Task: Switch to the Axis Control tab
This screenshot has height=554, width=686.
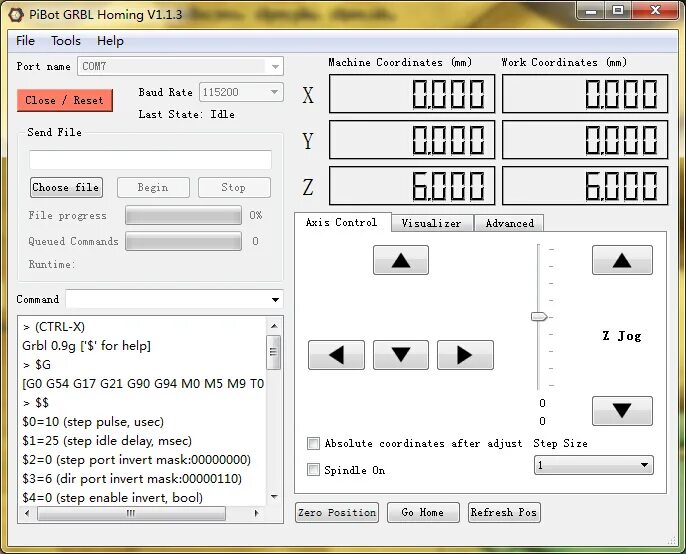Action: pyautogui.click(x=341, y=222)
